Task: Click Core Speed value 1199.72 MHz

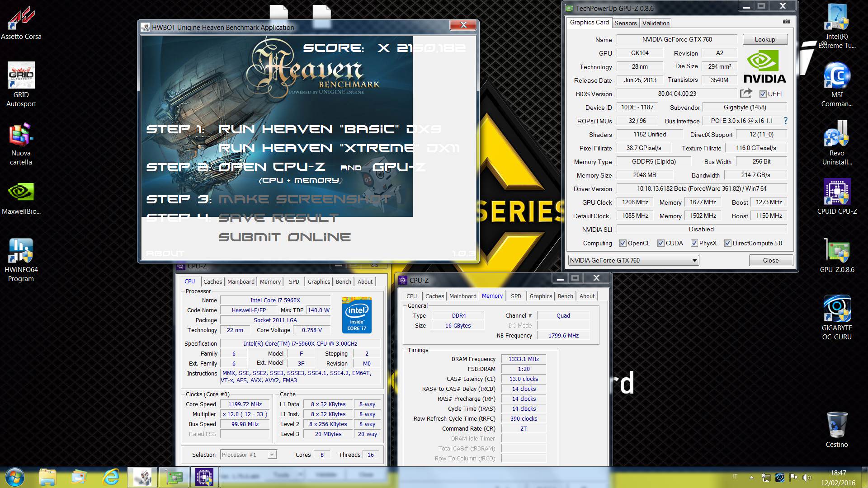Action: point(245,404)
